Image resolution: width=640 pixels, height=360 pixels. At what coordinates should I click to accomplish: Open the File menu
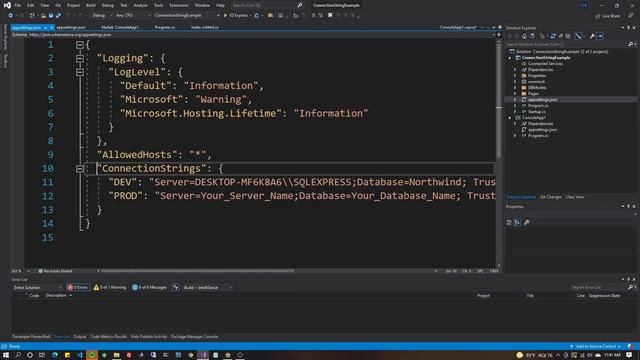18,5
